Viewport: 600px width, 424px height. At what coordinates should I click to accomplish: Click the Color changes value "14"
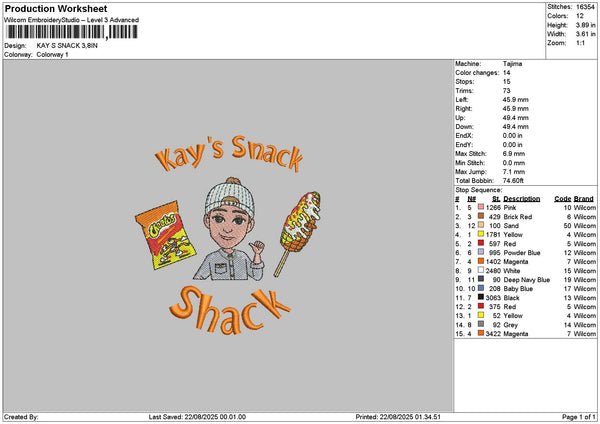click(x=507, y=73)
